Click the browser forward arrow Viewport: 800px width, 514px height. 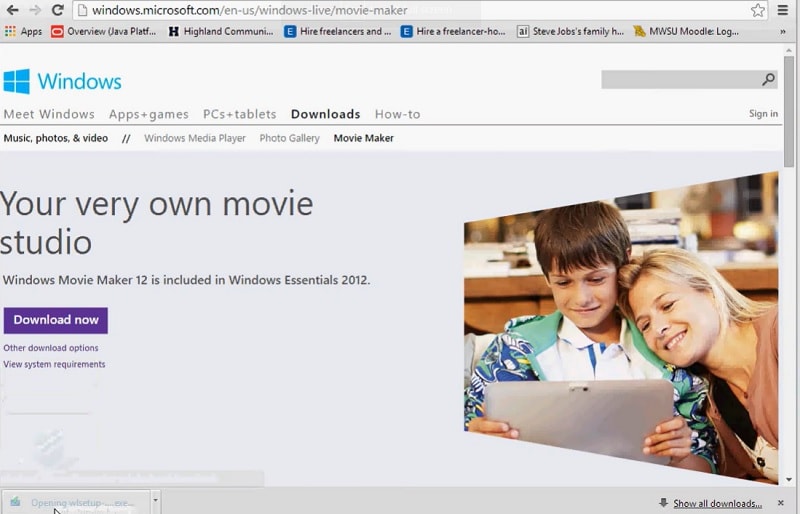pos(35,10)
